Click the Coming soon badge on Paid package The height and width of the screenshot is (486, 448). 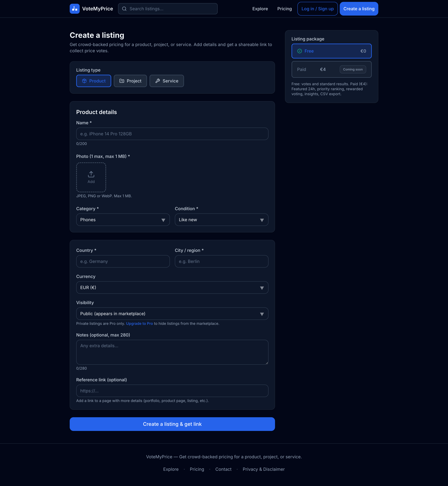[x=353, y=69]
